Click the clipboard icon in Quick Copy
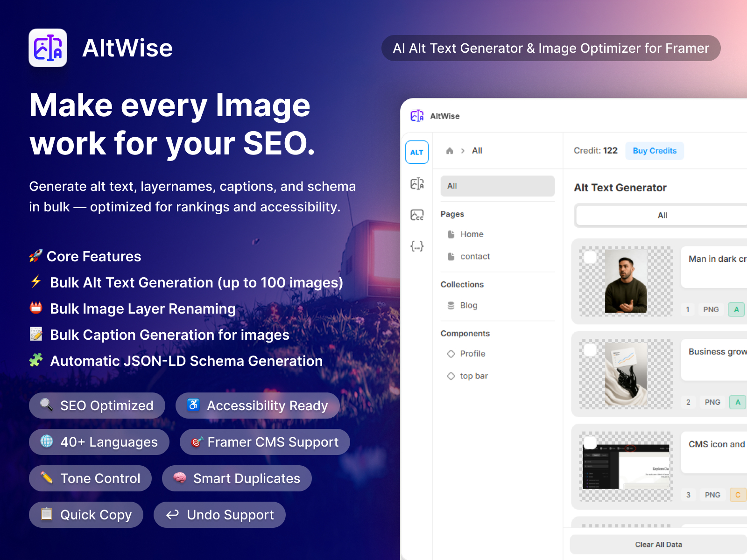This screenshot has width=747, height=560. [47, 514]
